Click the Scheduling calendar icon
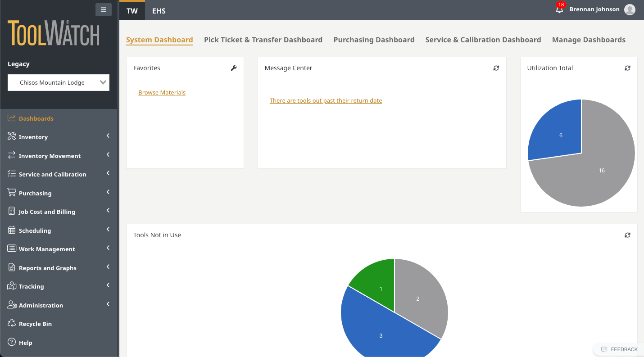This screenshot has width=644, height=357. [x=12, y=230]
